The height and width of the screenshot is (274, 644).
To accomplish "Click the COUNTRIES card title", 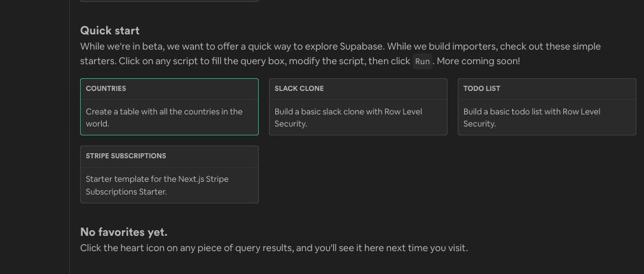I will click(x=106, y=89).
